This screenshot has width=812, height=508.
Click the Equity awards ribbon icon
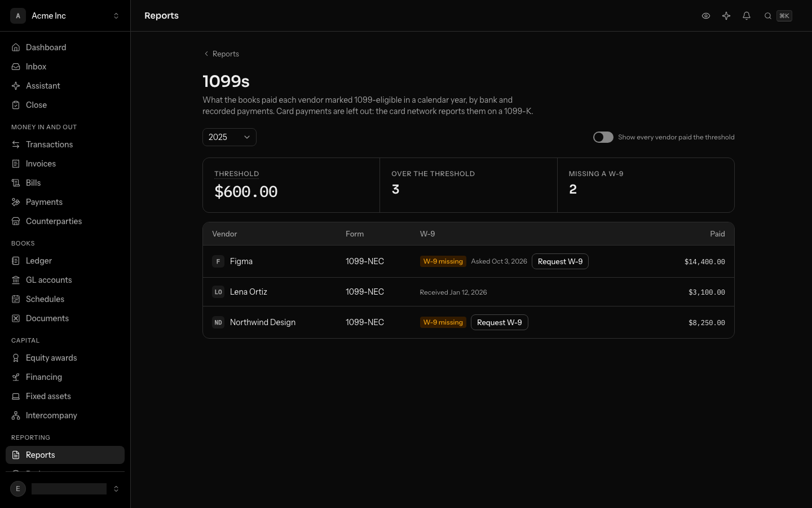click(x=16, y=358)
